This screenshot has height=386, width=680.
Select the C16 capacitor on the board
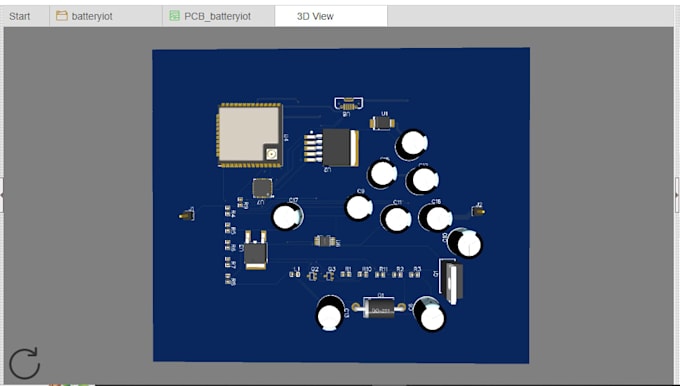[x=435, y=217]
